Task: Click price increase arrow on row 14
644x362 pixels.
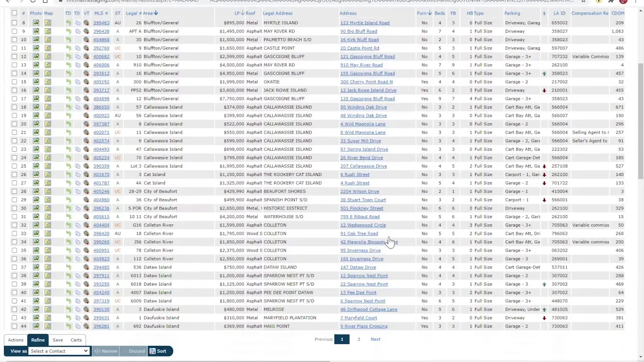Action: pos(544,73)
